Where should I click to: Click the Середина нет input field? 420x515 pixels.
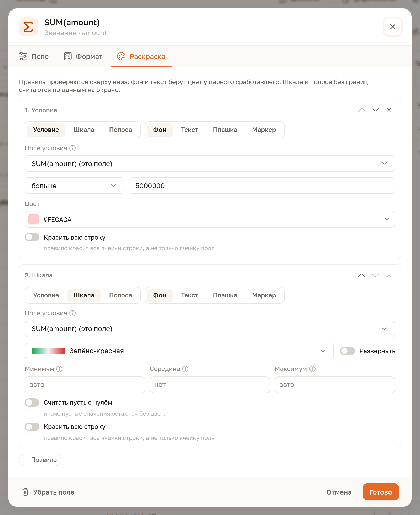[x=210, y=385]
